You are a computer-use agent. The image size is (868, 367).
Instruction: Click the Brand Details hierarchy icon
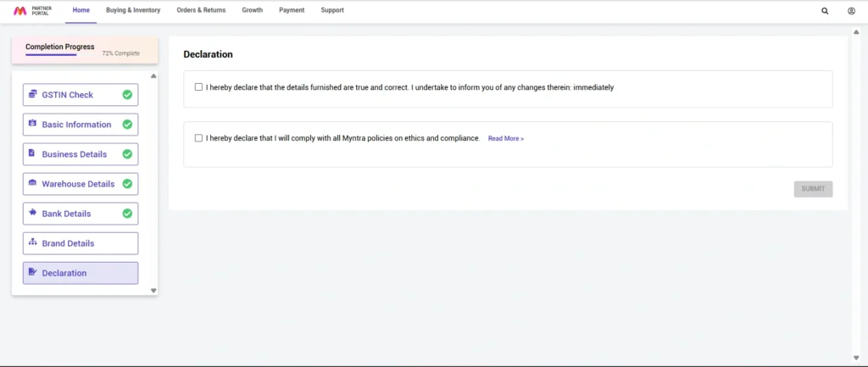click(33, 242)
